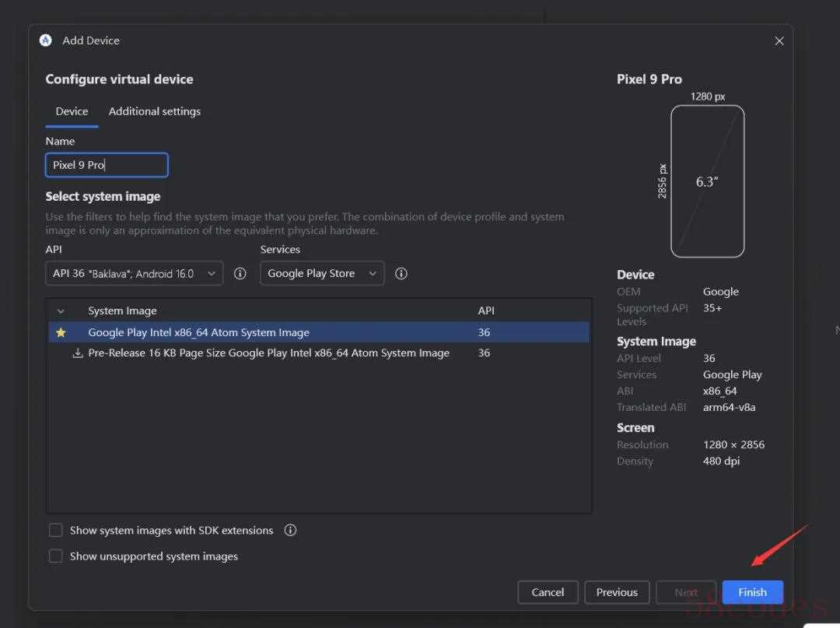Viewport: 840px width, 628px height.
Task: Click the Previous button
Action: [617, 592]
